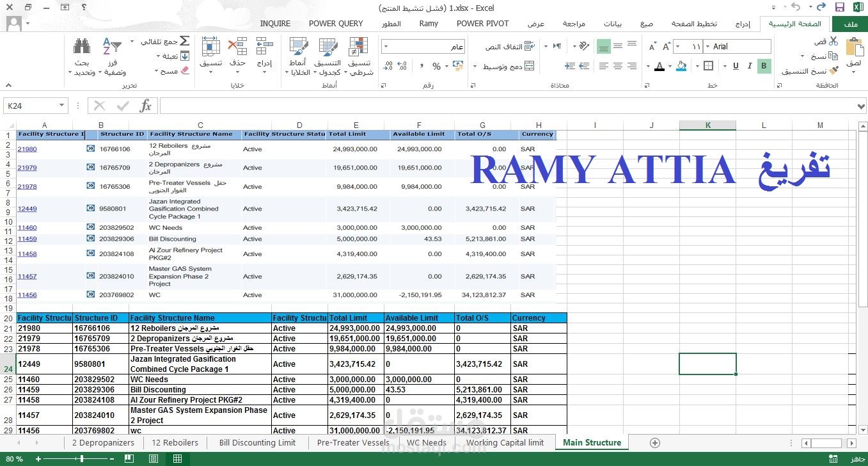Open the Name Box dropdown arrow
Viewport: 868px width, 466px height.
point(61,106)
